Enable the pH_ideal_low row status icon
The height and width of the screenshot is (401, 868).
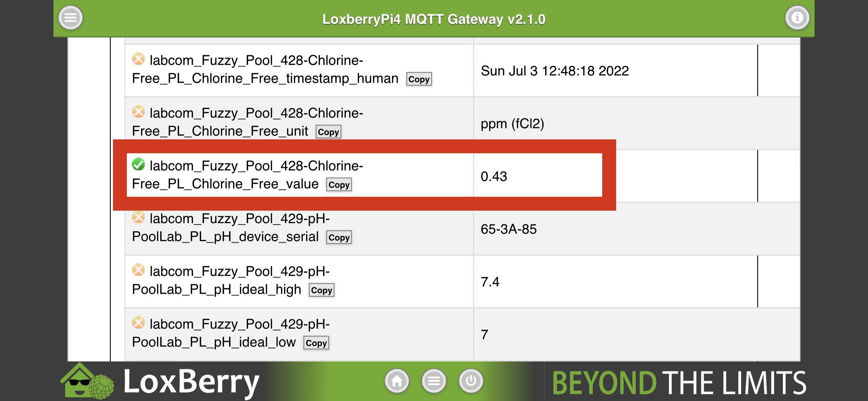click(138, 323)
